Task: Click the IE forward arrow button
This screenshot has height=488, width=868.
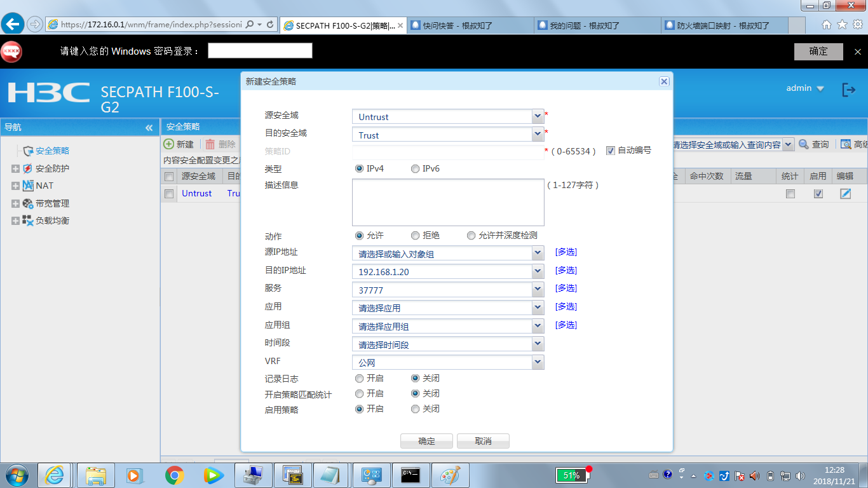Action: (35, 24)
